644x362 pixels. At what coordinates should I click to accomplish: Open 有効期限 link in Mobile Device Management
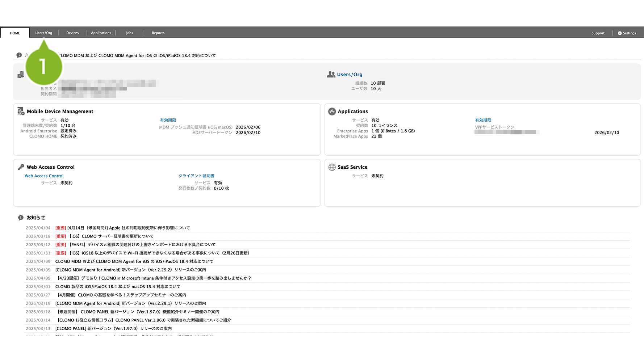tap(168, 120)
